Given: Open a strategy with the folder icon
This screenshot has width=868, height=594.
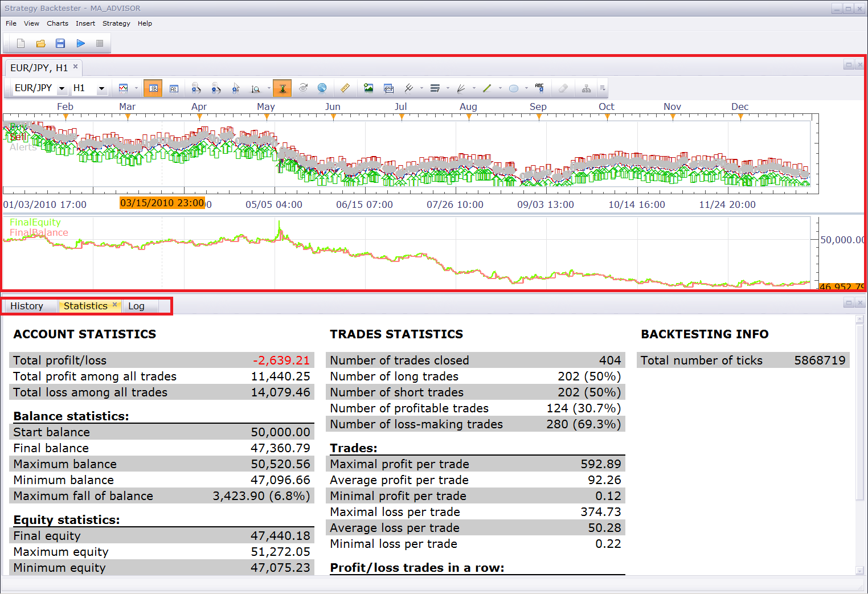Looking at the screenshot, I should (40, 43).
